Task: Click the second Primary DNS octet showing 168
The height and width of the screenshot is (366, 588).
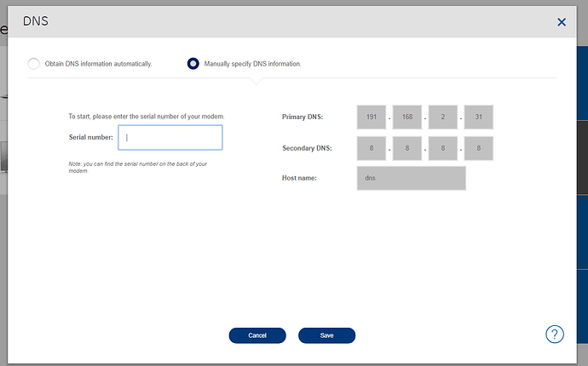Action: point(407,117)
